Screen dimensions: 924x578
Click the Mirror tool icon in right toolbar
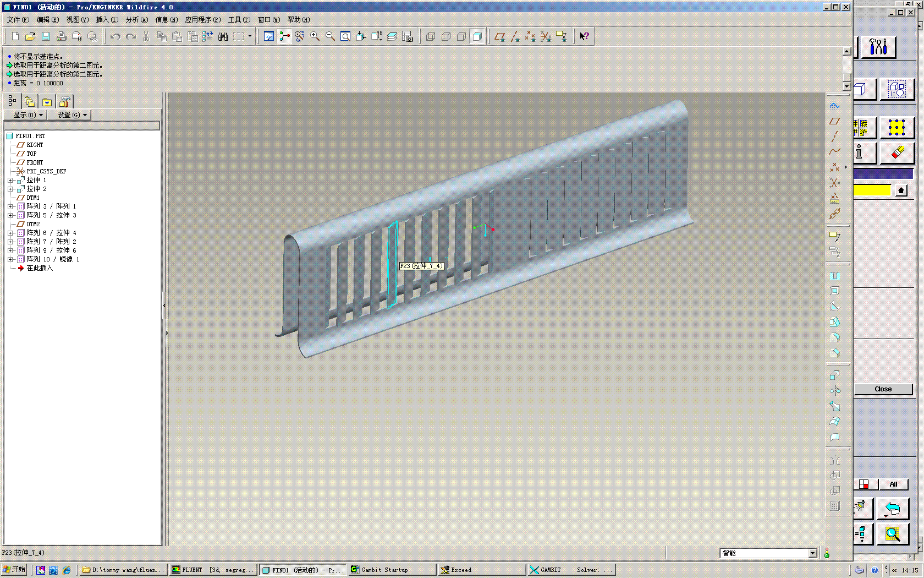(835, 391)
